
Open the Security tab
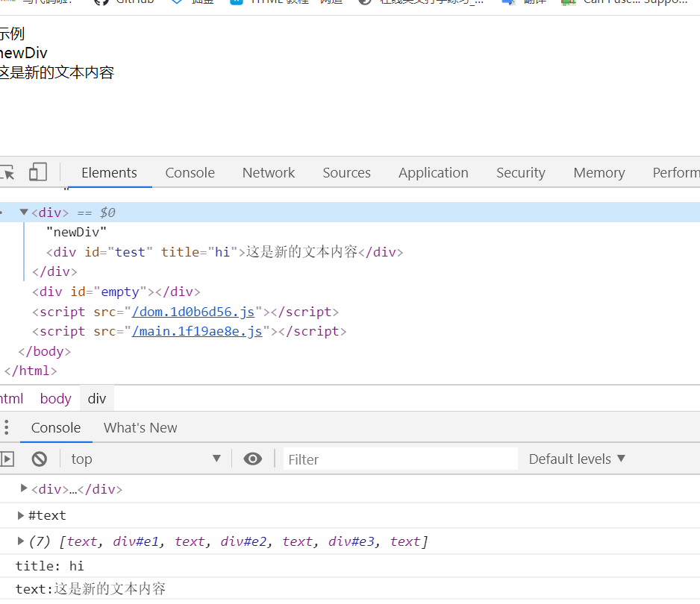[521, 173]
